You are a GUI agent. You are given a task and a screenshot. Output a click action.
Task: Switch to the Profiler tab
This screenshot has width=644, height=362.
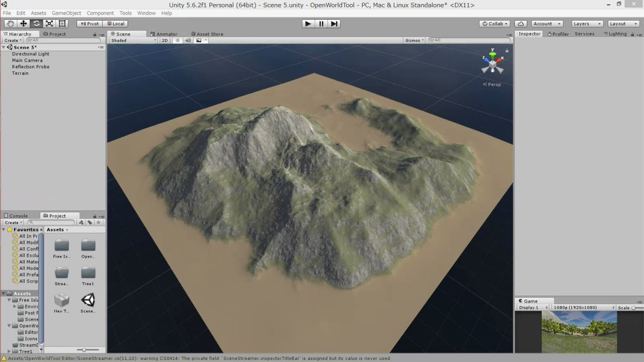pos(557,34)
